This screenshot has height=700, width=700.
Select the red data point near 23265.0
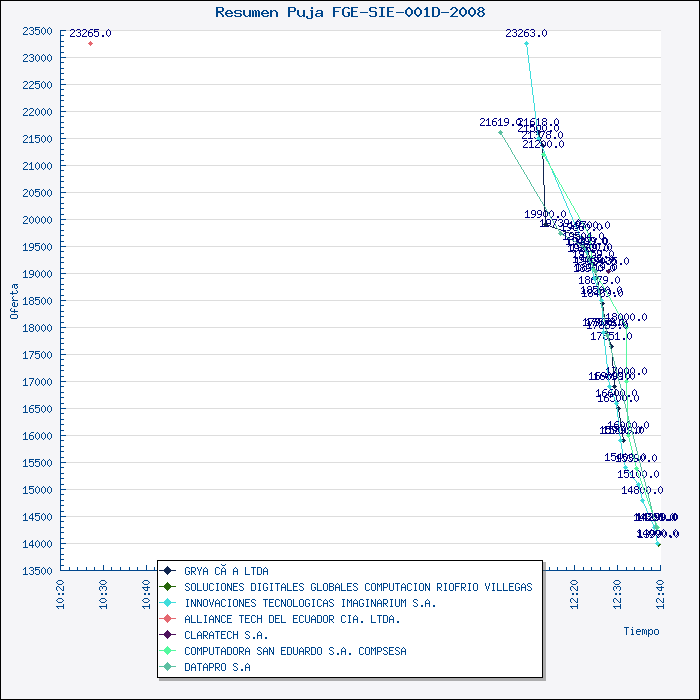pyautogui.click(x=90, y=43)
